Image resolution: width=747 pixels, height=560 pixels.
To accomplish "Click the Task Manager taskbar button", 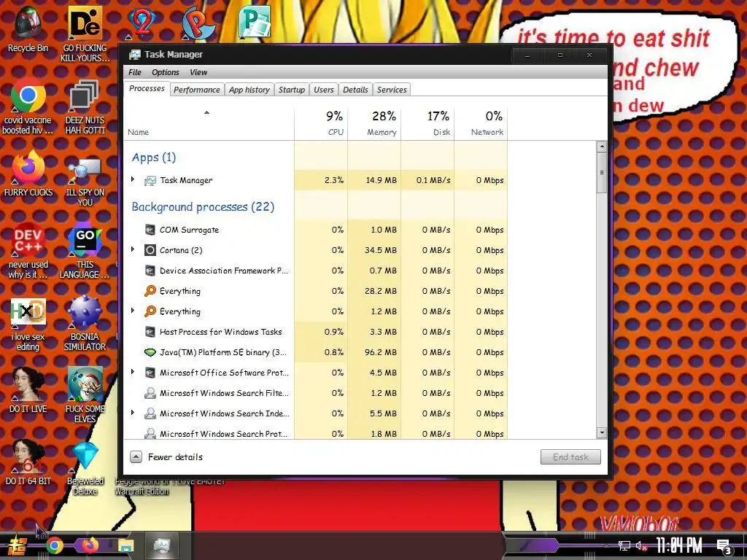I will coord(162,545).
